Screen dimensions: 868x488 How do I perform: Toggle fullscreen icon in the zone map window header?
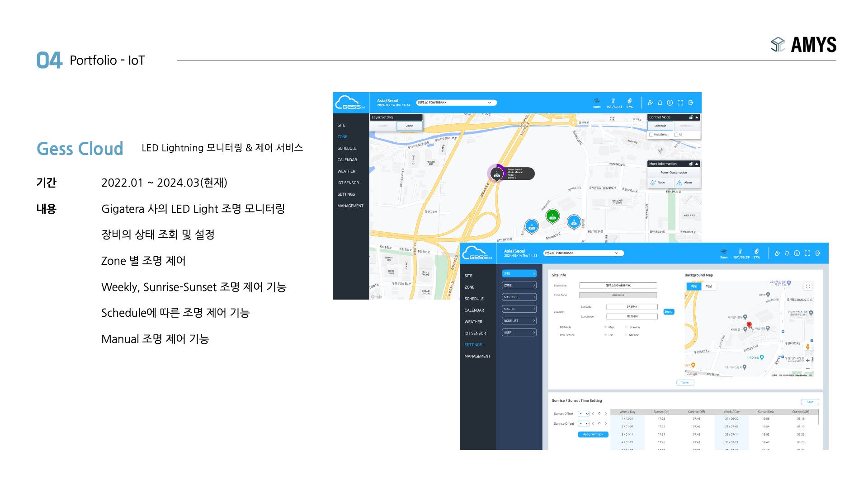(x=680, y=103)
